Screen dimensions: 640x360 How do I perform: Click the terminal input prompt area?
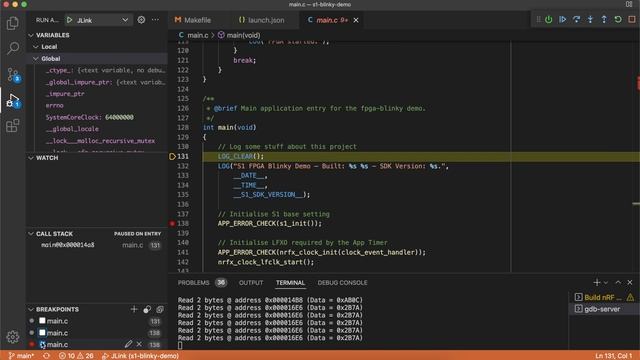(180, 345)
